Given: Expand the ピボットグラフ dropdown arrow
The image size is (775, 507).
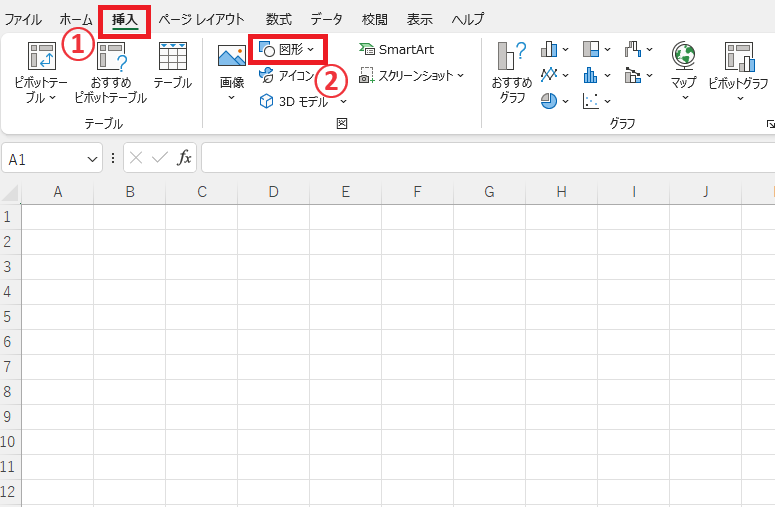Looking at the screenshot, I should [740, 98].
